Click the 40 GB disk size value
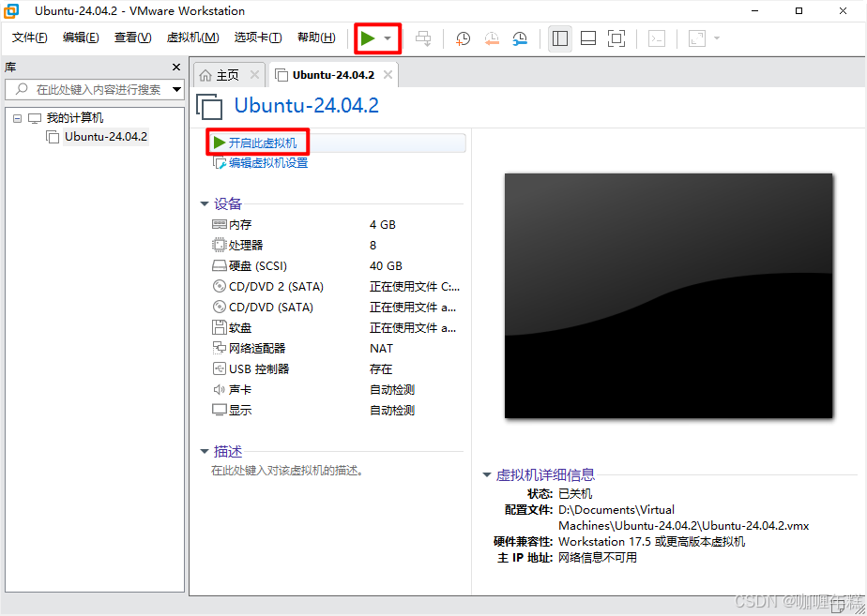The image size is (867, 616). pos(386,265)
